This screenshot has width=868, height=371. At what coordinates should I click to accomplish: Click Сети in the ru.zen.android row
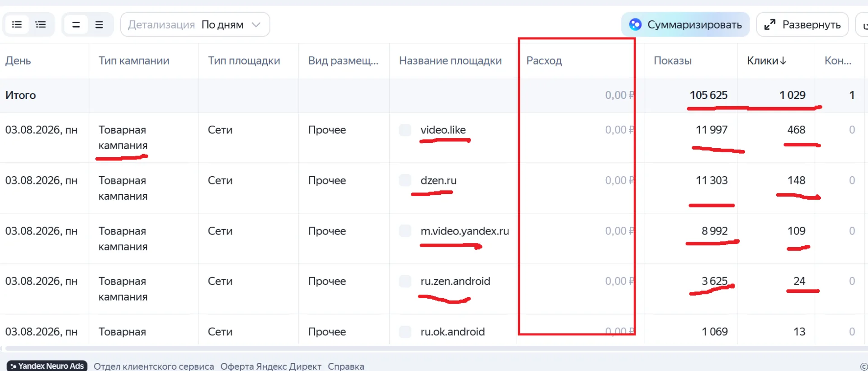pyautogui.click(x=220, y=281)
